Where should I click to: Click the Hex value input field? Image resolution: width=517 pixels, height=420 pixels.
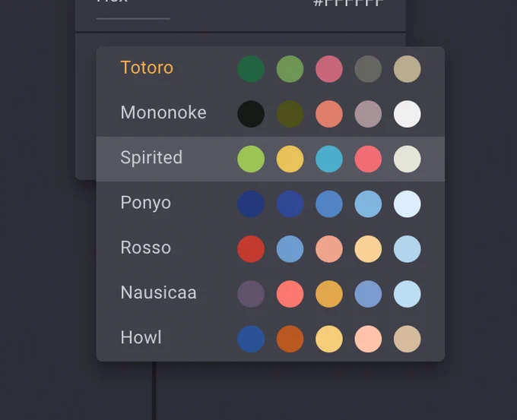(x=348, y=3)
